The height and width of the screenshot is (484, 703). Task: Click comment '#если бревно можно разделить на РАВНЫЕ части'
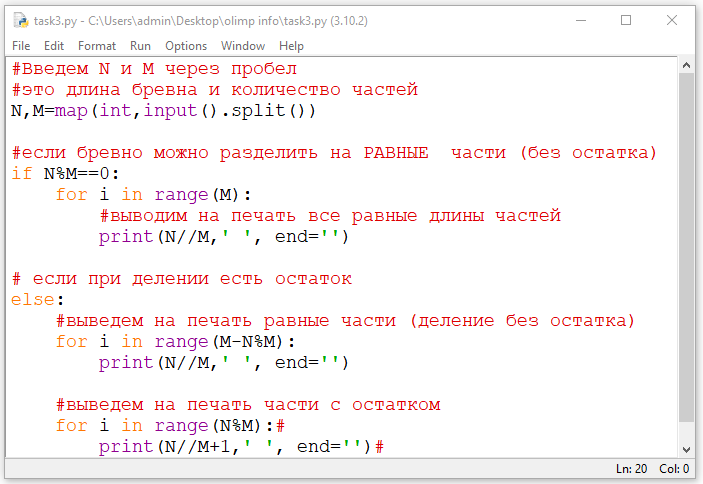334,153
